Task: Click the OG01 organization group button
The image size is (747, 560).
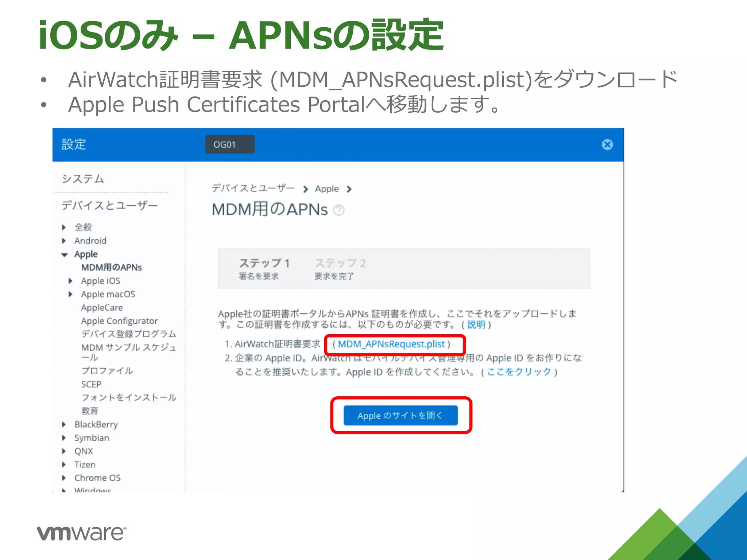Action: coord(230,144)
